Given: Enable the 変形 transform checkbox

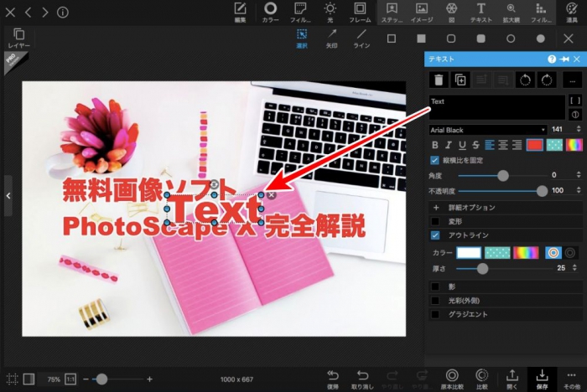Looking at the screenshot, I should (435, 221).
